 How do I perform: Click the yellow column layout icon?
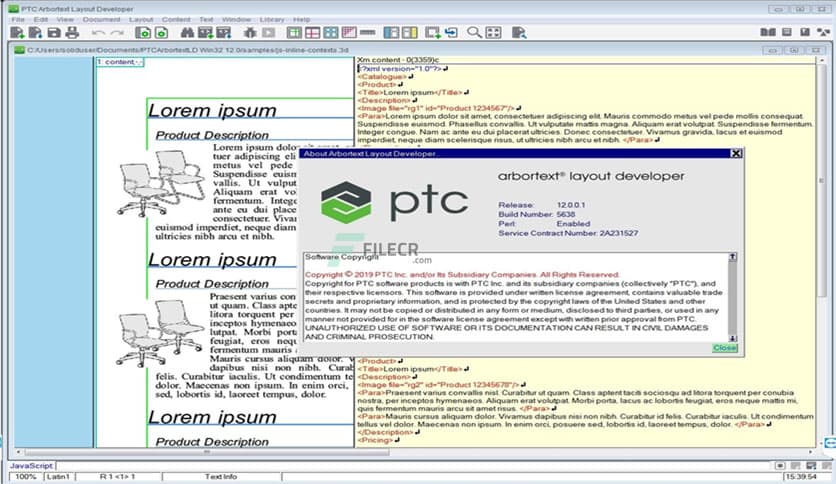[x=409, y=33]
